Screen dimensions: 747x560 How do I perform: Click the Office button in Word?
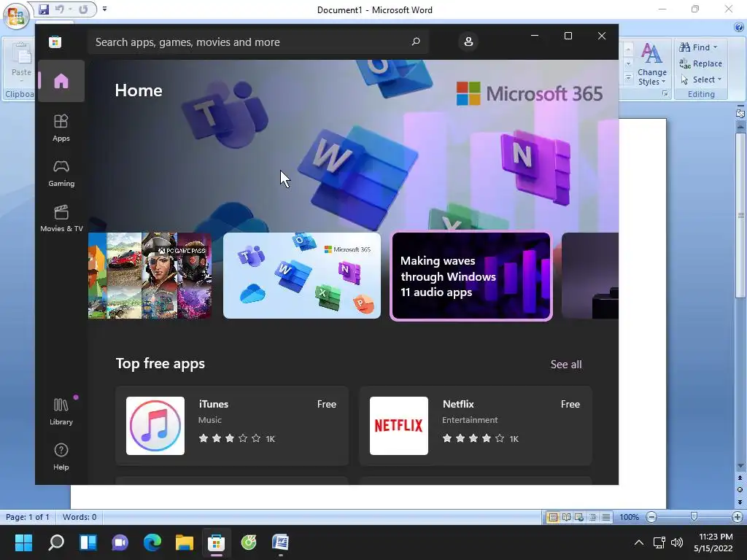pyautogui.click(x=16, y=16)
